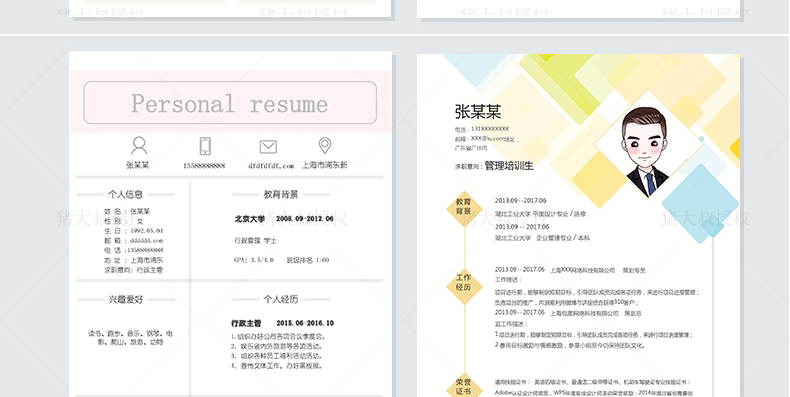Click the 班级排名 1/60 text
Viewport: 790px width, 397px height.
[x=307, y=260]
